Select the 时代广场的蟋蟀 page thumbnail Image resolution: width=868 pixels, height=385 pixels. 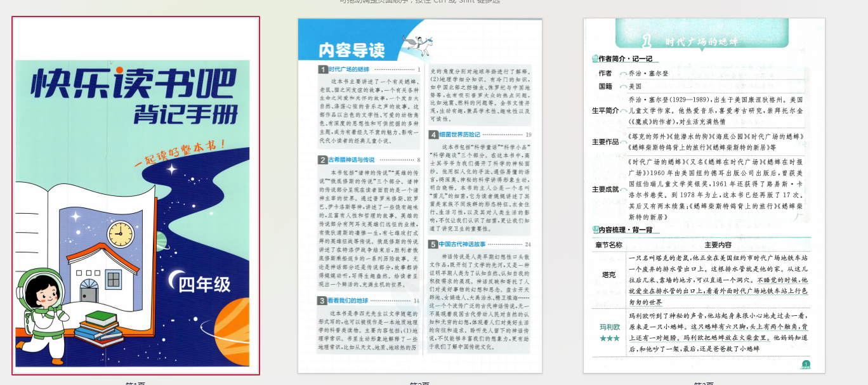pos(704,195)
